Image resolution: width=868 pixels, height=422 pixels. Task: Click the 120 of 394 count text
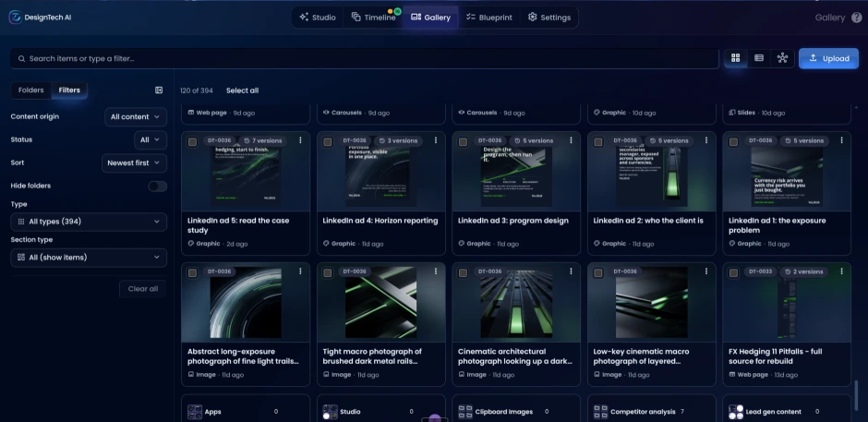click(197, 90)
